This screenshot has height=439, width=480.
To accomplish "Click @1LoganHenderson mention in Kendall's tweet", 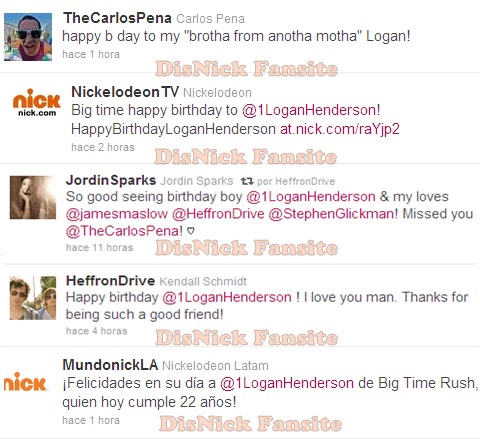I will coord(227,297).
